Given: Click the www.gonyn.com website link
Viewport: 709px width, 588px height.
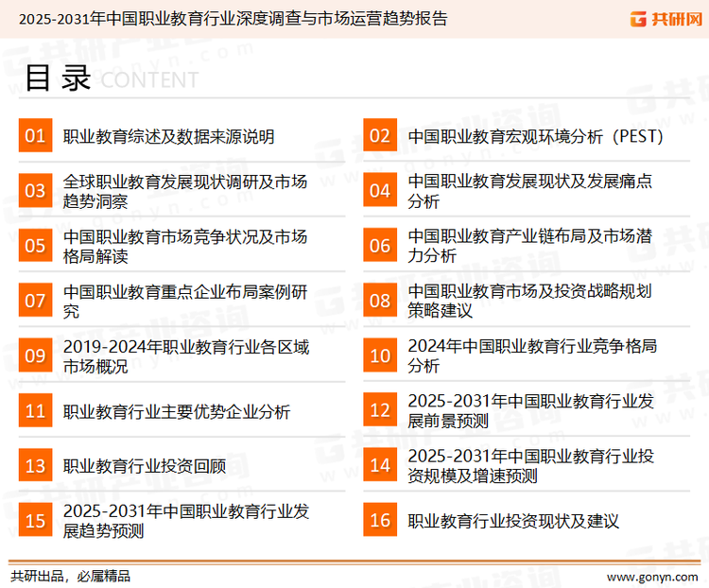Looking at the screenshot, I should click(650, 576).
